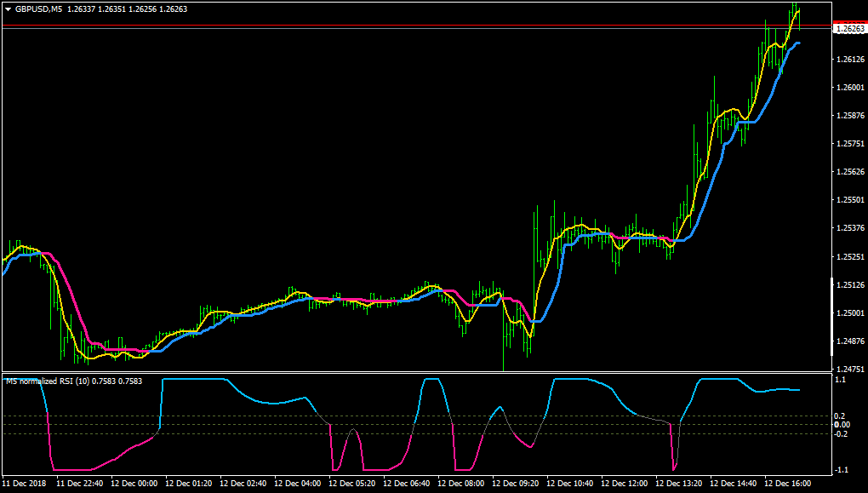Click the 1.25501 price scale label

pyautogui.click(x=850, y=200)
